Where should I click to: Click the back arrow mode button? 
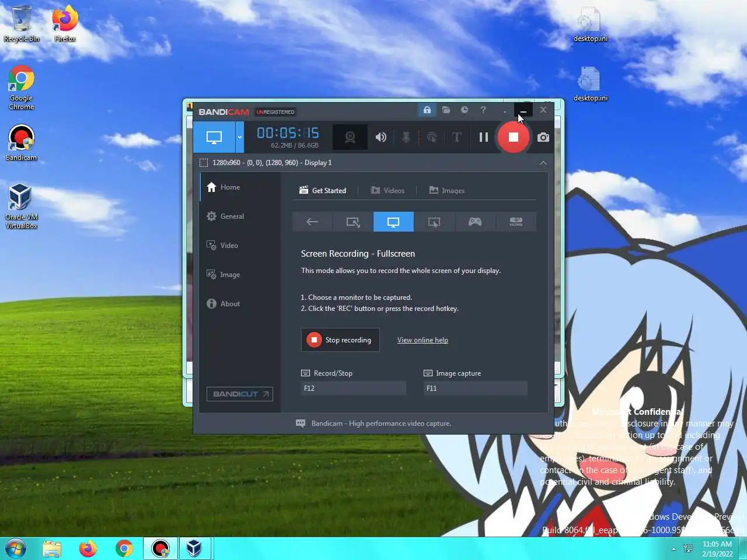(312, 222)
